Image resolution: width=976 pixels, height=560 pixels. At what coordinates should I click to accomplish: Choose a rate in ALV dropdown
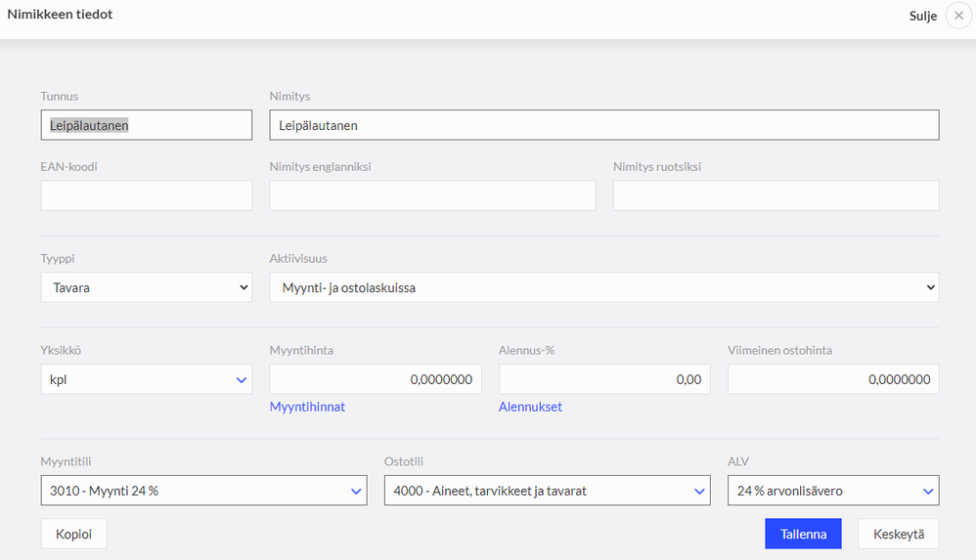point(833,491)
